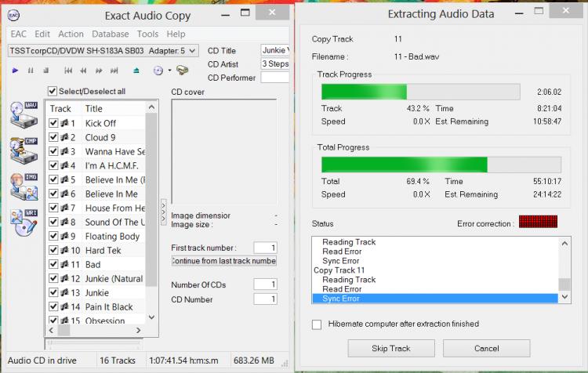Toggle the Select/Deselect all checkbox
Screen dimensions: 588x373
point(53,91)
